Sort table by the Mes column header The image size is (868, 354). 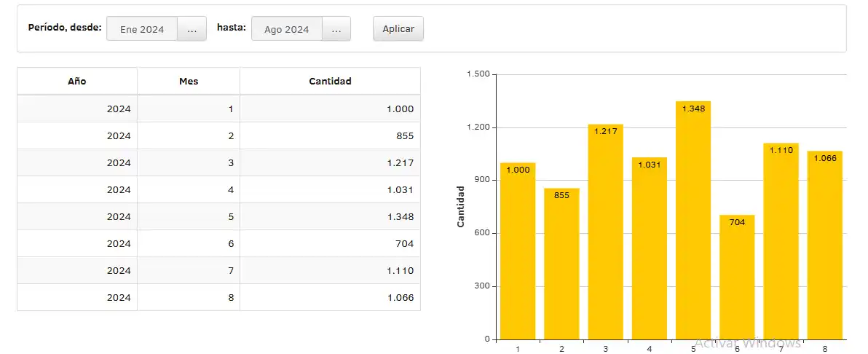[x=188, y=81]
